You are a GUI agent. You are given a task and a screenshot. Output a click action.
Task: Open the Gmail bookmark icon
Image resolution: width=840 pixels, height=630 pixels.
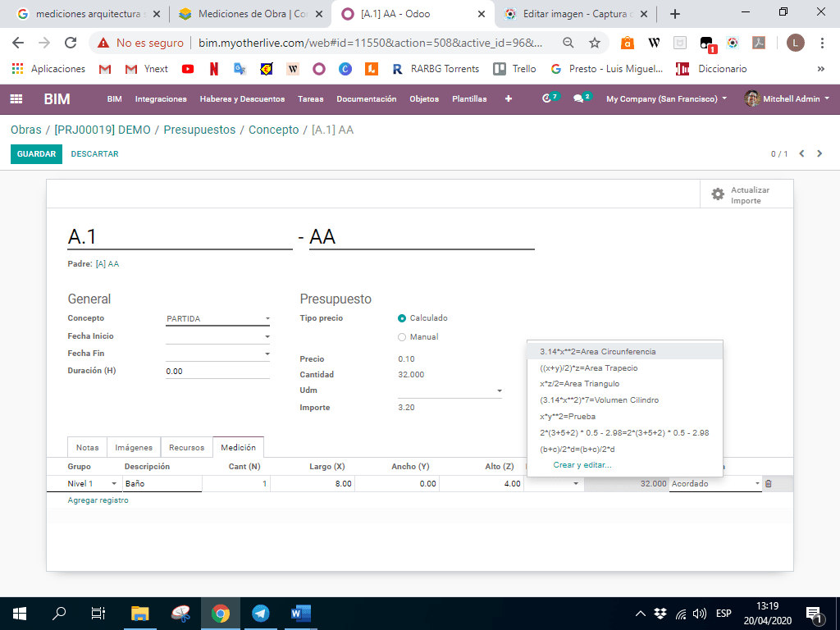pyautogui.click(x=105, y=69)
